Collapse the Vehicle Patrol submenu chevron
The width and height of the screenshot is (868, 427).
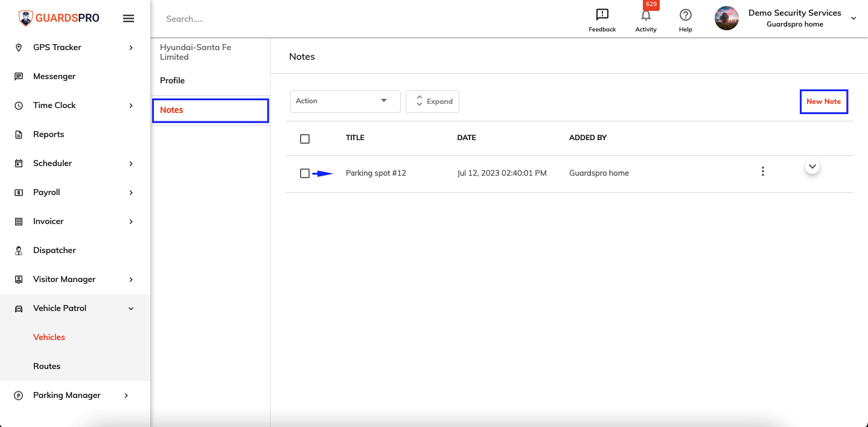[x=131, y=308]
